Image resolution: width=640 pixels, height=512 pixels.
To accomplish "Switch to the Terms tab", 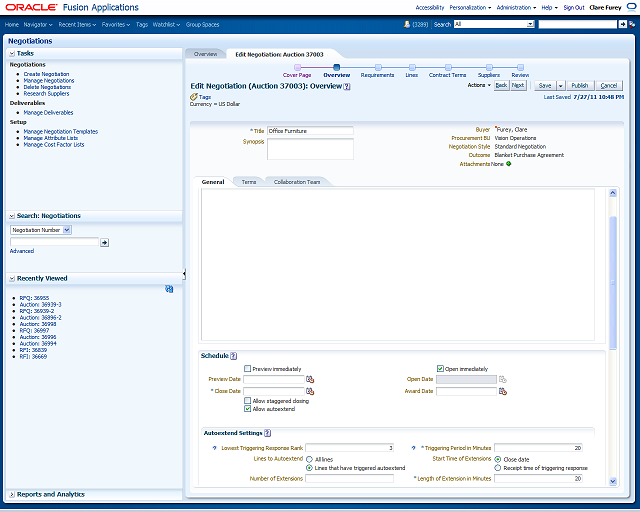I will (x=249, y=182).
